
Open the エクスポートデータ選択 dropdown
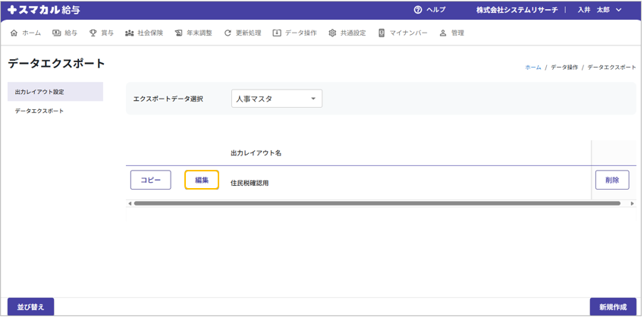277,99
